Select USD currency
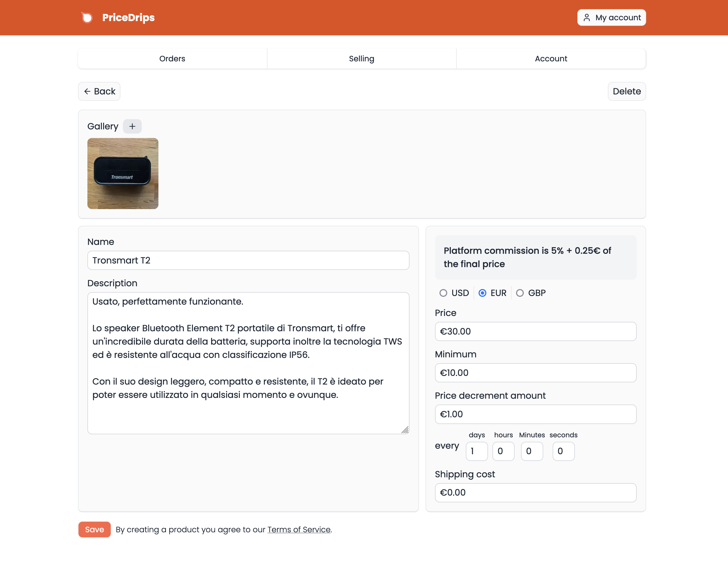This screenshot has height=562, width=728. 443,293
